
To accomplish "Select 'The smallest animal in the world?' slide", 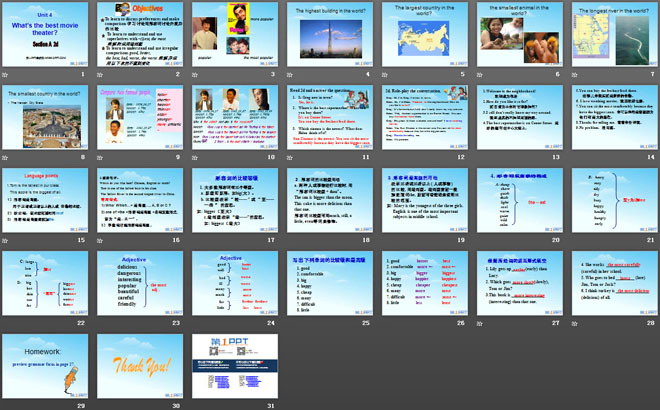I will pos(520,34).
